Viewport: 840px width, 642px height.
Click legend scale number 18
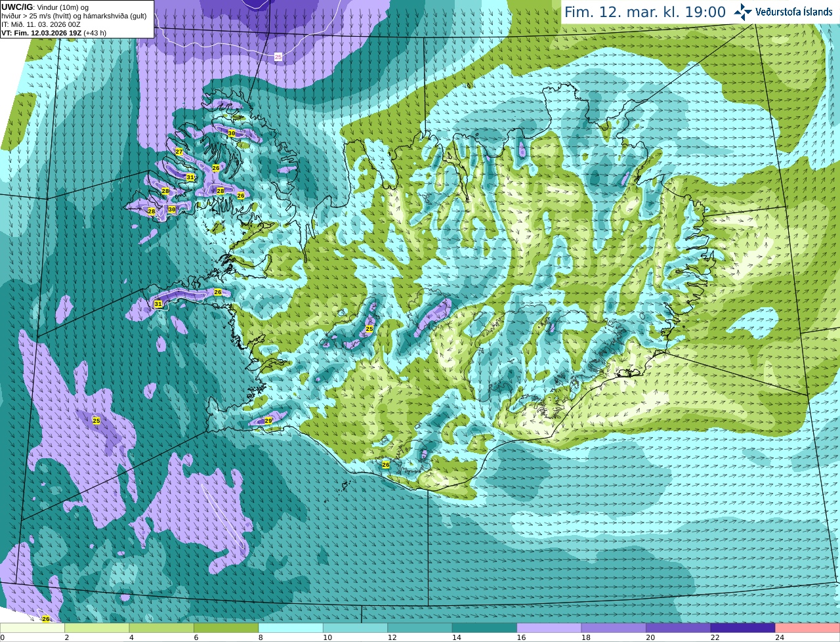[x=585, y=637]
